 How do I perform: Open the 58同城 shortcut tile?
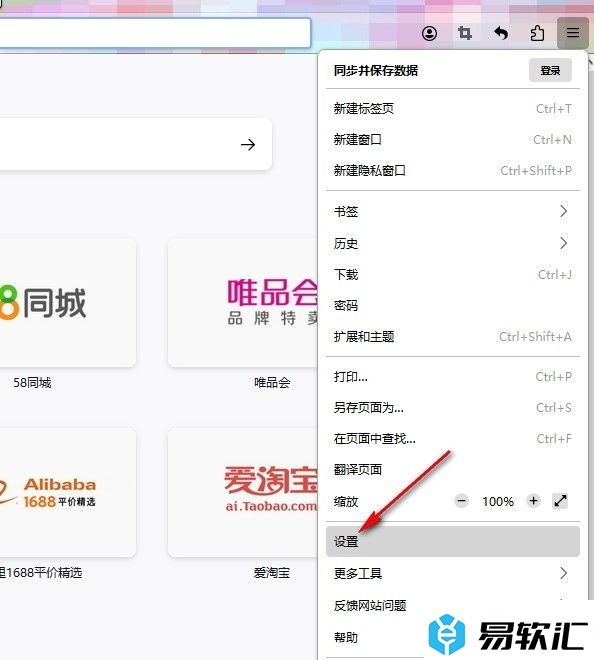(x=67, y=302)
